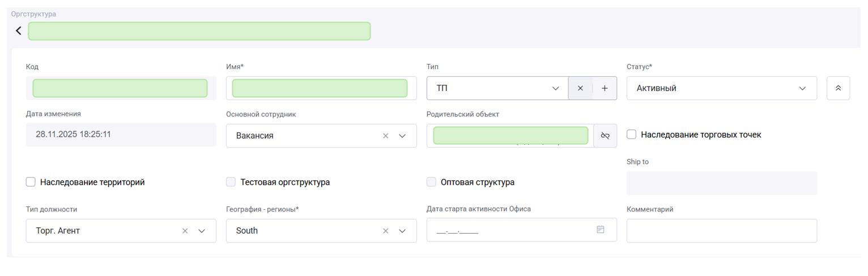The height and width of the screenshot is (276, 868).
Task: Expand Тип должности dropdown arrow
Action: pos(202,231)
